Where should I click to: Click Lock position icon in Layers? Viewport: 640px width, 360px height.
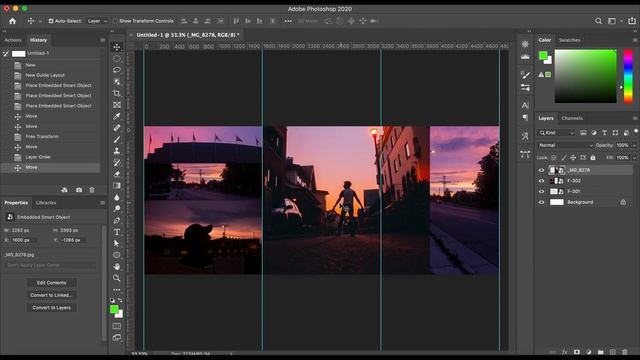573,158
